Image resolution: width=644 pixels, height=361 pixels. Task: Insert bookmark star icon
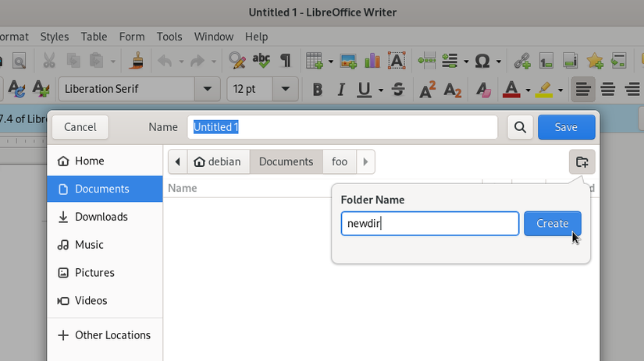tap(595, 61)
